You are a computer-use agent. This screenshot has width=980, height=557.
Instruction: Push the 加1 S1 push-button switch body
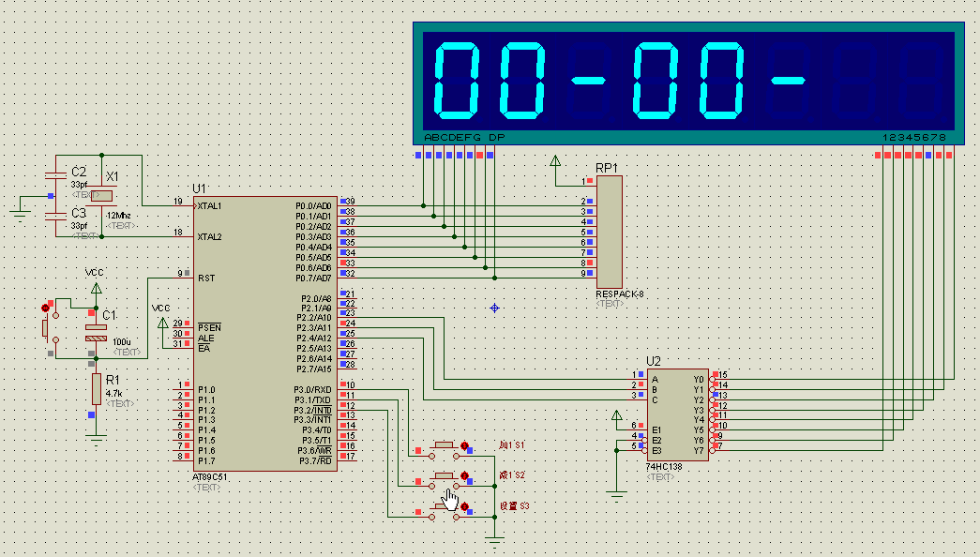tap(445, 447)
